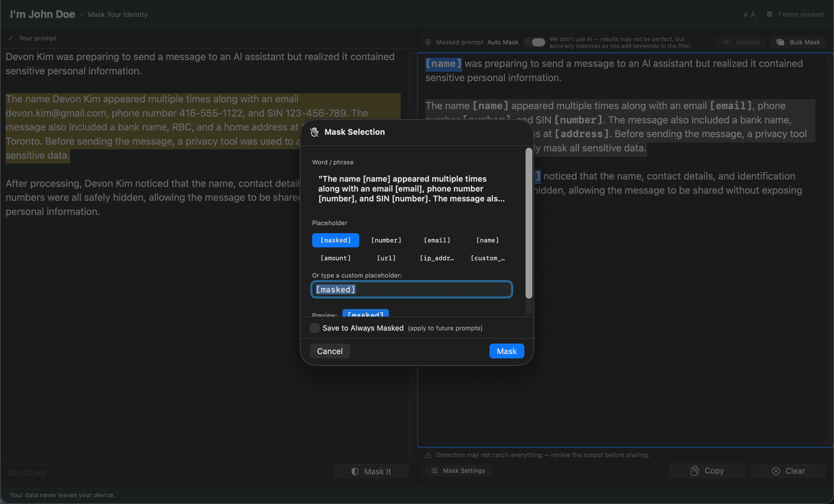834x504 pixels.
Task: Click the document icon on the Copy button
Action: point(695,470)
